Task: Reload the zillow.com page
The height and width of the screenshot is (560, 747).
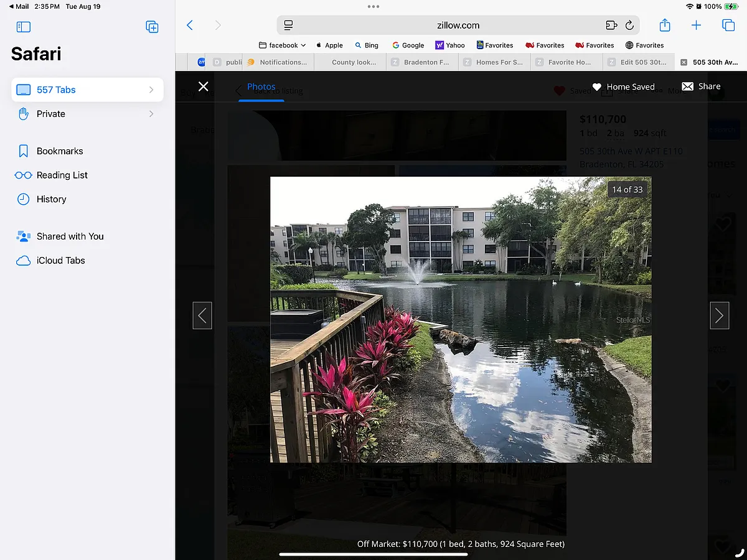Action: [629, 26]
